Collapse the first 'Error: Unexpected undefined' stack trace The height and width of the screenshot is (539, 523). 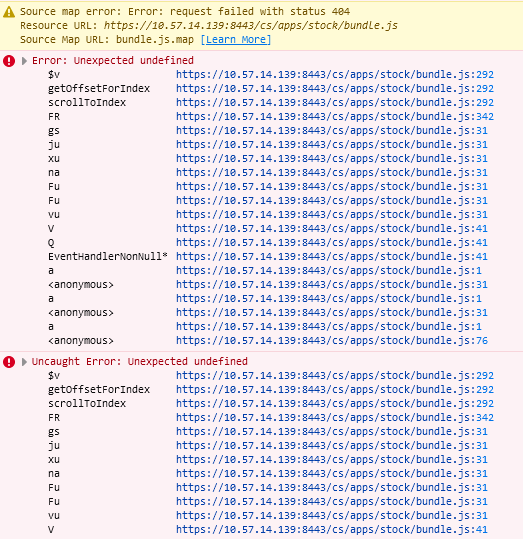[24, 61]
